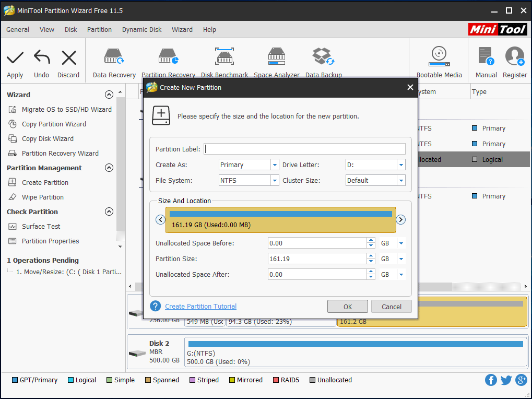The width and height of the screenshot is (532, 399).
Task: Open the File System dropdown
Action: [275, 181]
